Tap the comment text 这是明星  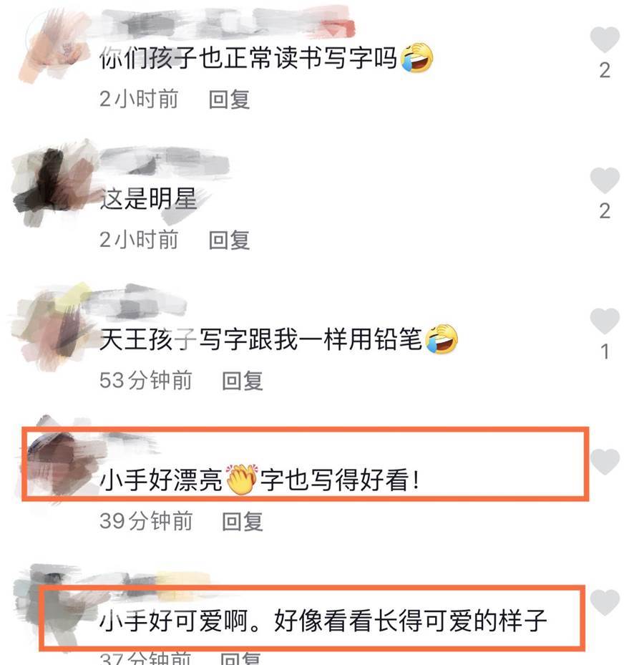point(148,199)
